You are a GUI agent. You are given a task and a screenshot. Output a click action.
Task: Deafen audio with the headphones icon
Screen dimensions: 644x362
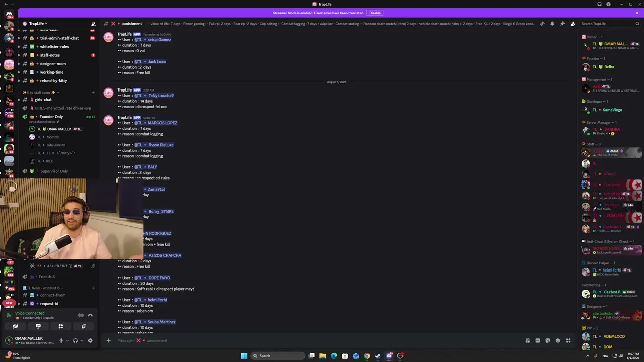75,340
